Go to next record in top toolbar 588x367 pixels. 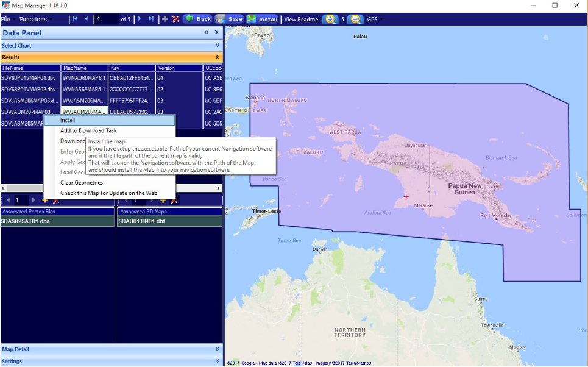[x=140, y=19]
